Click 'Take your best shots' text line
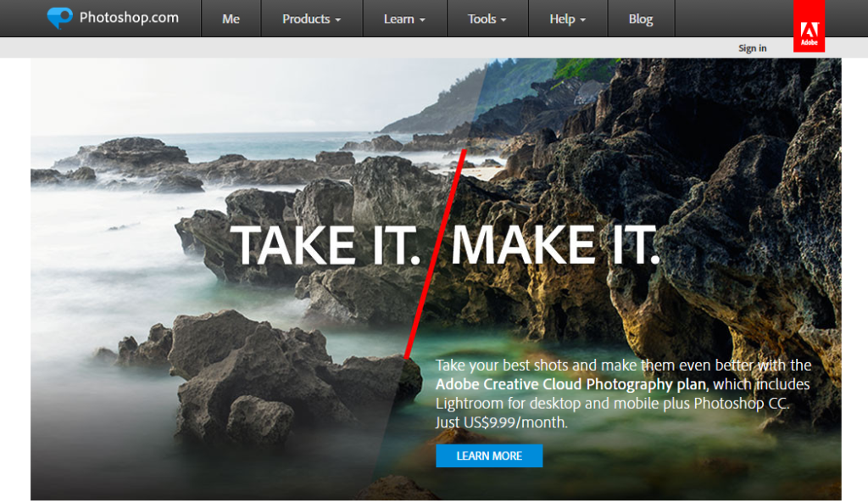The height and width of the screenshot is (503, 868). click(623, 366)
